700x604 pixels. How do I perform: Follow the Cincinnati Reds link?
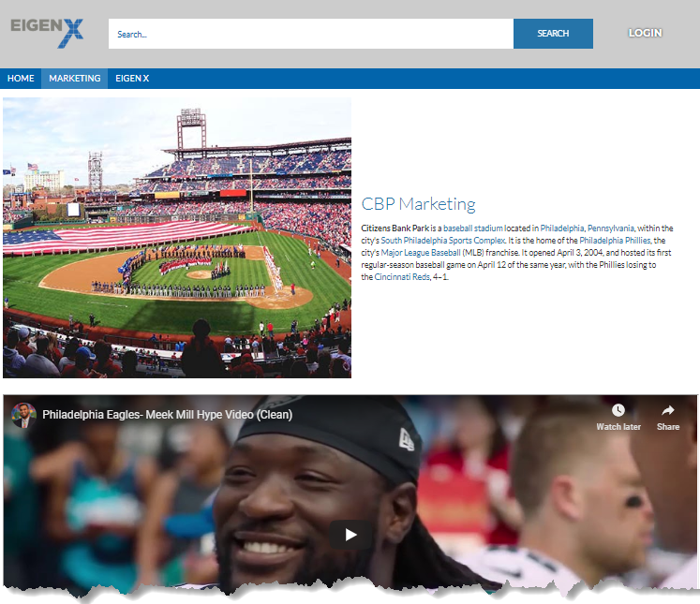[x=402, y=277]
